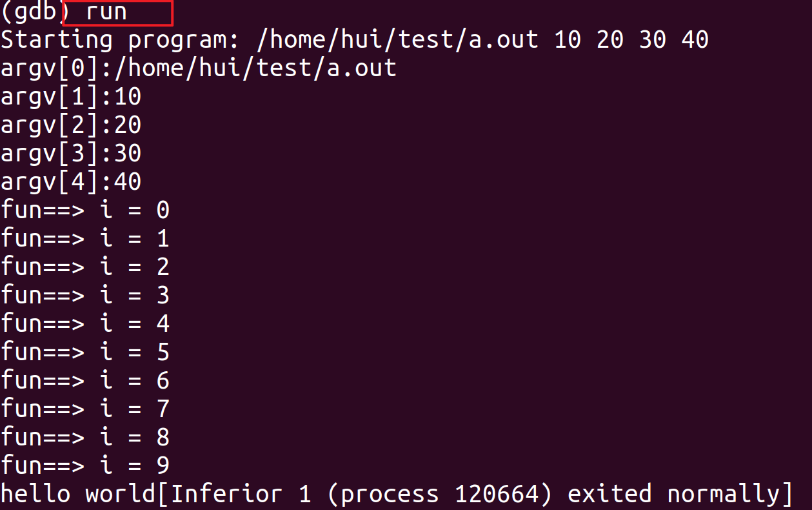Click the fun==> i = 4 line
812x510 pixels.
coord(85,324)
